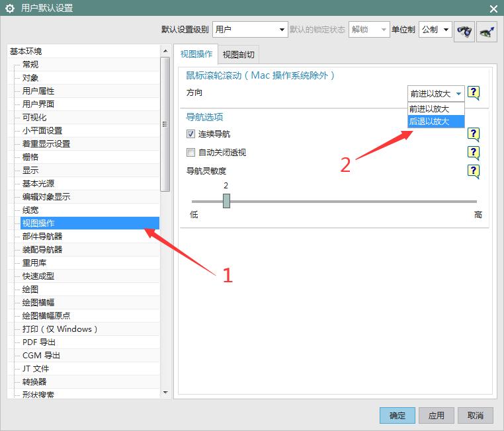Open the disabled 解锁 lock state dropdown
Screen dimensions: 504x431
click(x=369, y=30)
